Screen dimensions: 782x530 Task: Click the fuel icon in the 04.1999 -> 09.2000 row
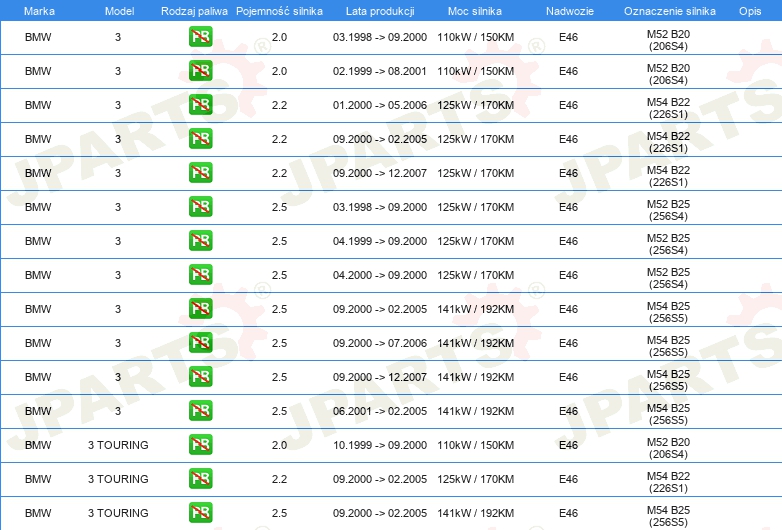click(200, 240)
